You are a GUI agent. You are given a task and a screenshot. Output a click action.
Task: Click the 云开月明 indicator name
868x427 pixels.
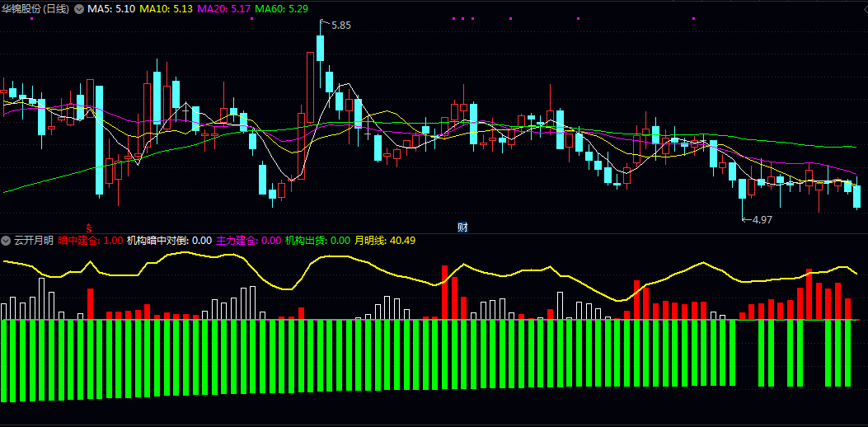(x=33, y=241)
